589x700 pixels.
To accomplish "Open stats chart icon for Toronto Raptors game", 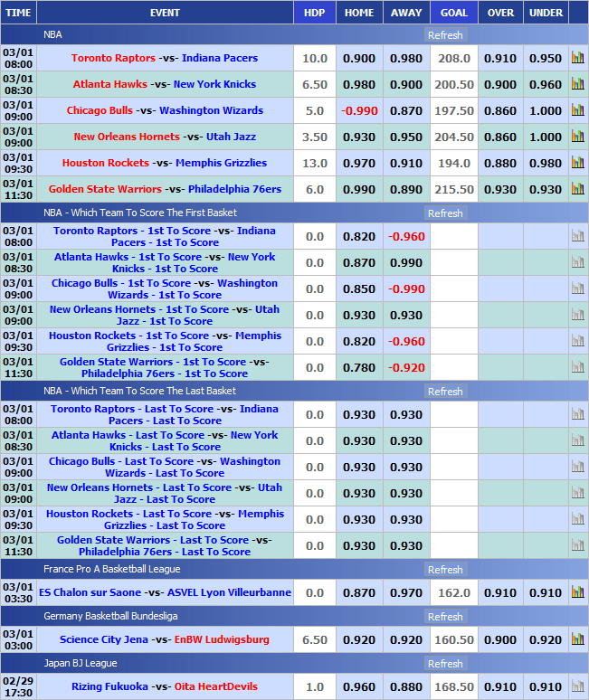I will (577, 58).
